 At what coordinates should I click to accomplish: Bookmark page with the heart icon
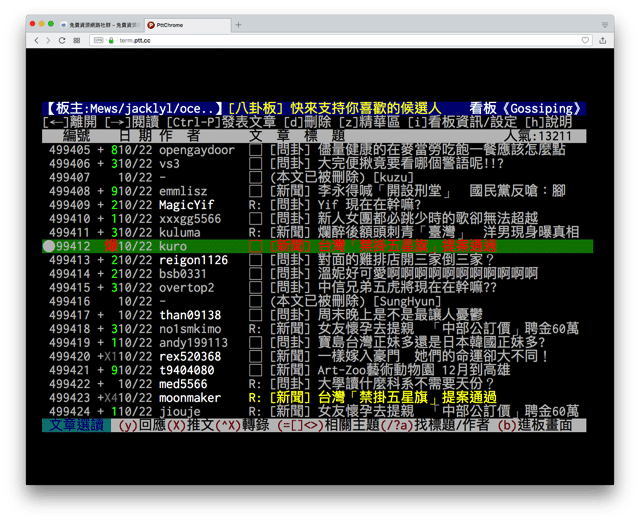point(586,41)
